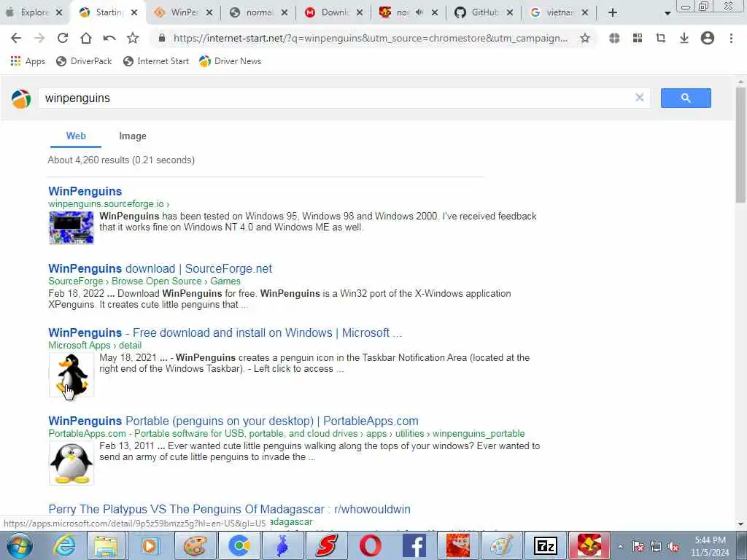Go back to the previous page
The height and width of the screenshot is (560, 747).
coord(16,38)
